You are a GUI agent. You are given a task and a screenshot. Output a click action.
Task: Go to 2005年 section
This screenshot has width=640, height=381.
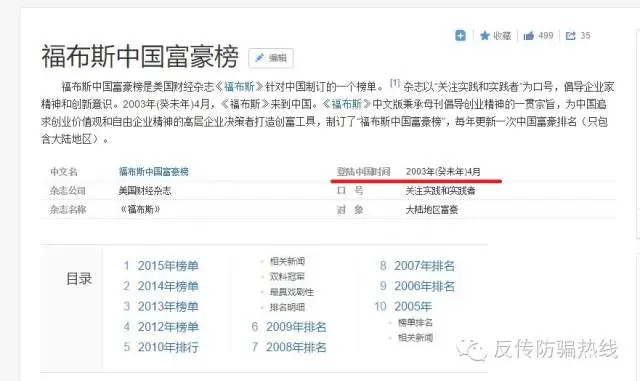click(413, 306)
